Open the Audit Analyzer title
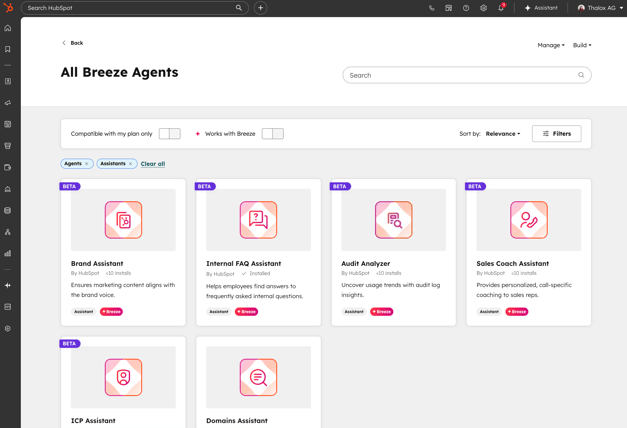 365,264
